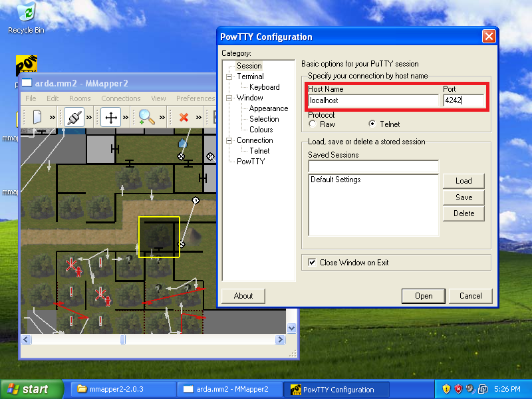The width and height of the screenshot is (532, 399).
Task: Select Telnet protocol radio button
Action: pyautogui.click(x=372, y=124)
